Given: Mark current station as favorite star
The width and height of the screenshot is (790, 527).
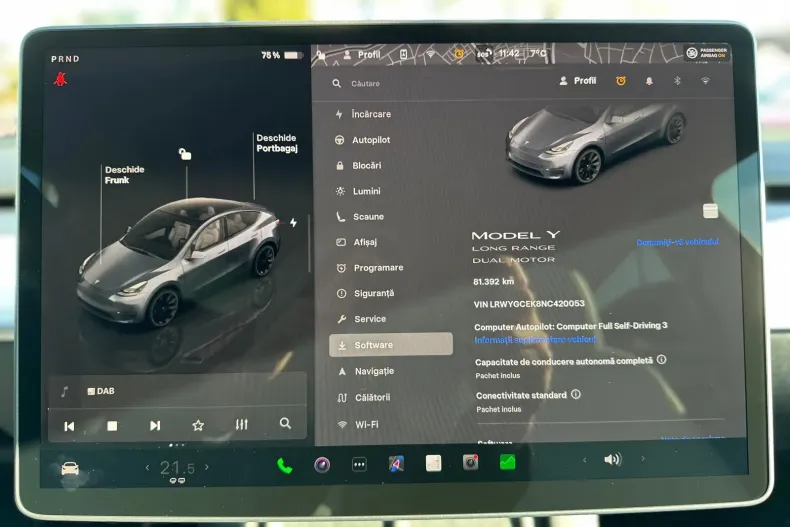Looking at the screenshot, I should tap(198, 425).
